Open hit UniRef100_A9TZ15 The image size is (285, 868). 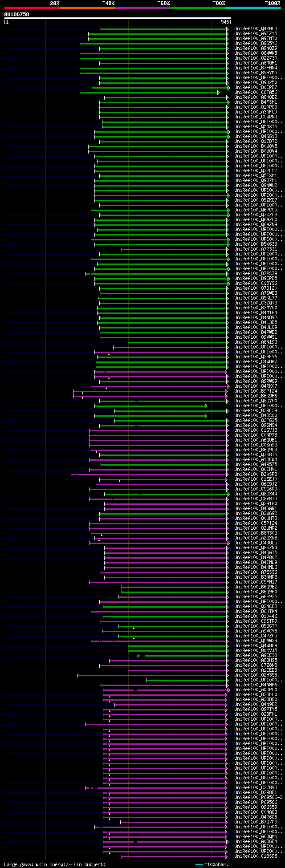coord(256,34)
